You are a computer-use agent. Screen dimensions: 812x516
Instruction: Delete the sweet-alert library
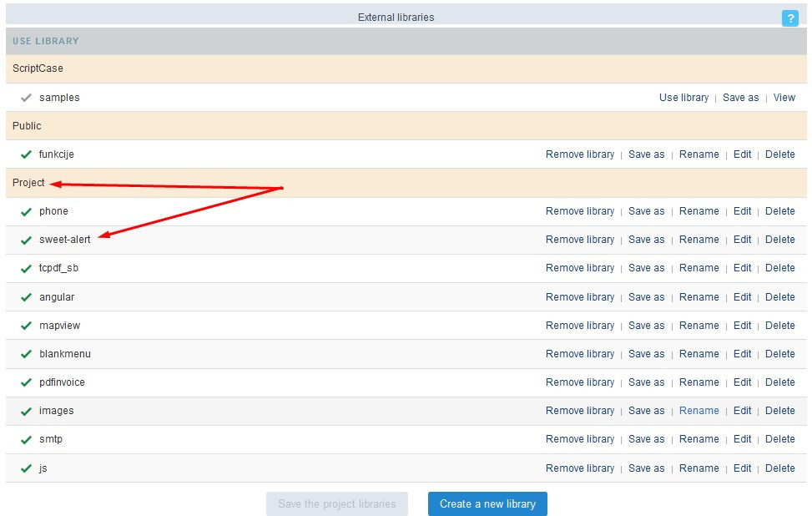(x=780, y=240)
